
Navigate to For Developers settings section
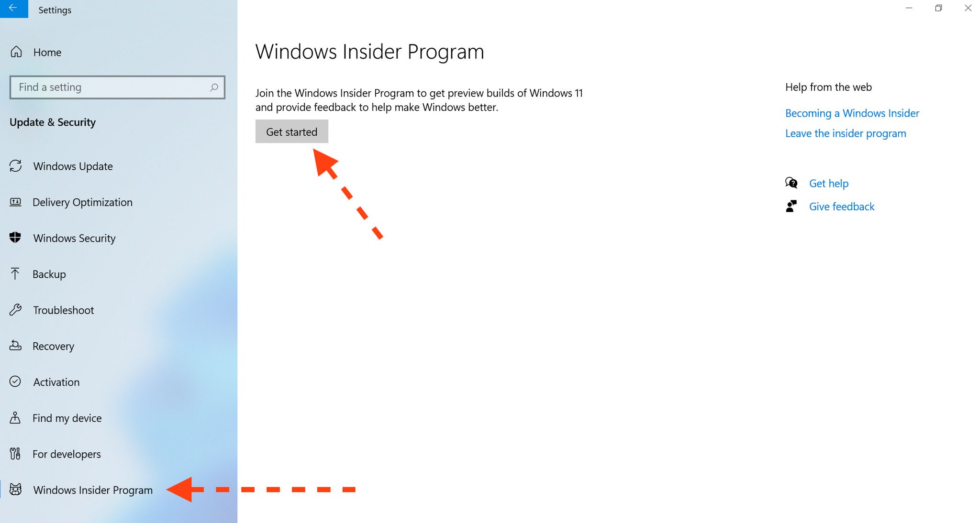(66, 454)
